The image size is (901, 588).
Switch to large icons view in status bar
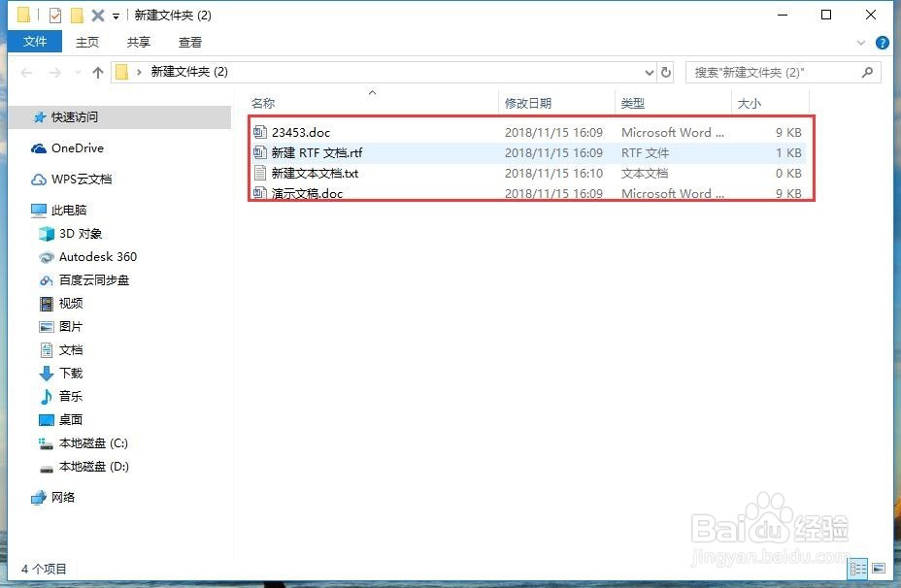pyautogui.click(x=879, y=569)
